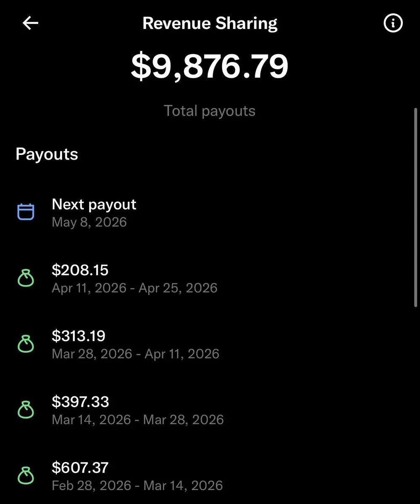Screen dimensions: 420x504
Task: Open the revenue sharing info icon
Action: 393,24
